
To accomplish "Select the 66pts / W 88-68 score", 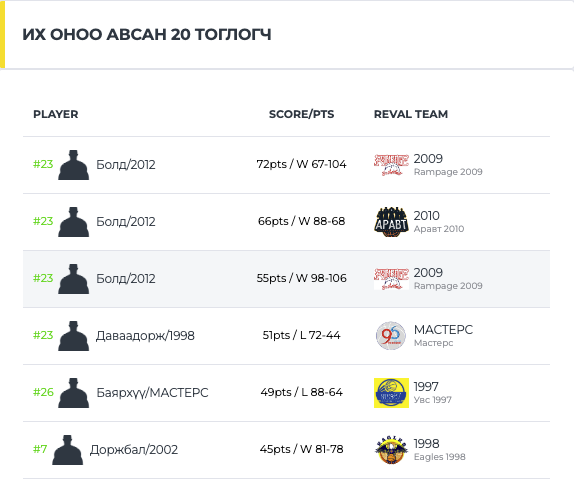I will (301, 221).
